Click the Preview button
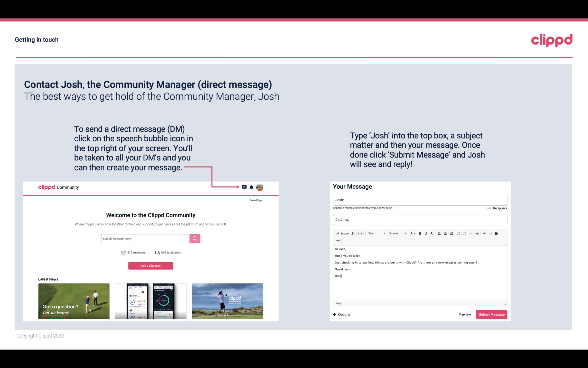This screenshot has width=588, height=368. tap(464, 314)
